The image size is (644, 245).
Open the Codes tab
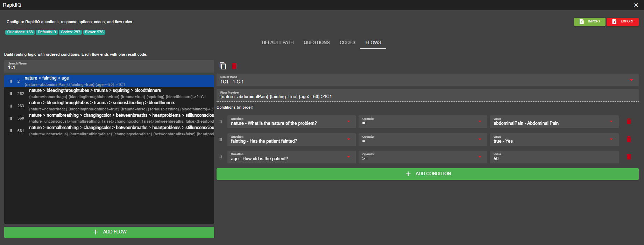pos(347,42)
